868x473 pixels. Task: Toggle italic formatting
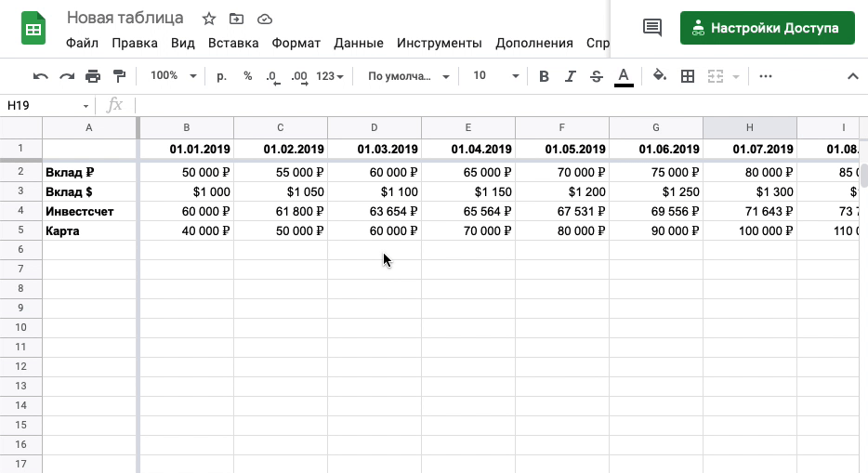point(571,76)
